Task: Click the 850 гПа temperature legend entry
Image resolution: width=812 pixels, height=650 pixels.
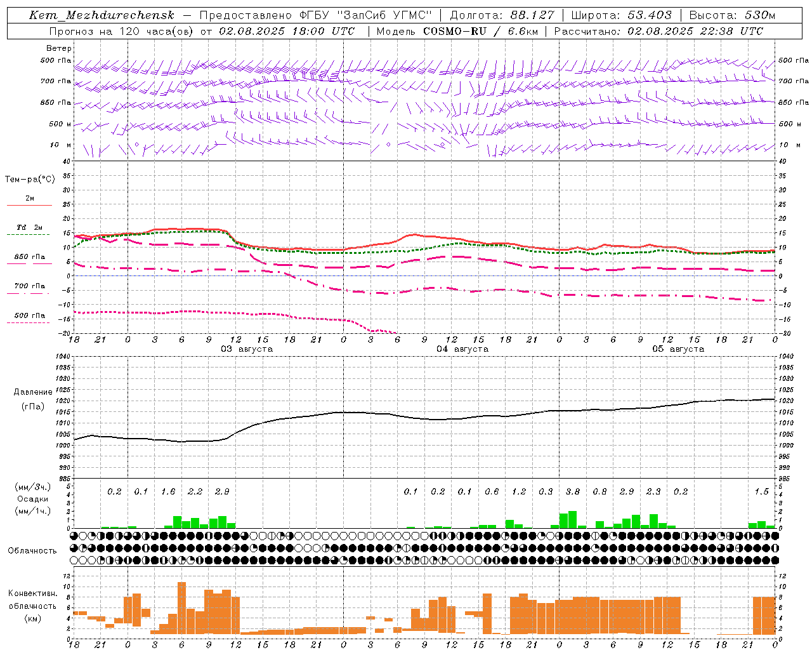Action: [30, 257]
